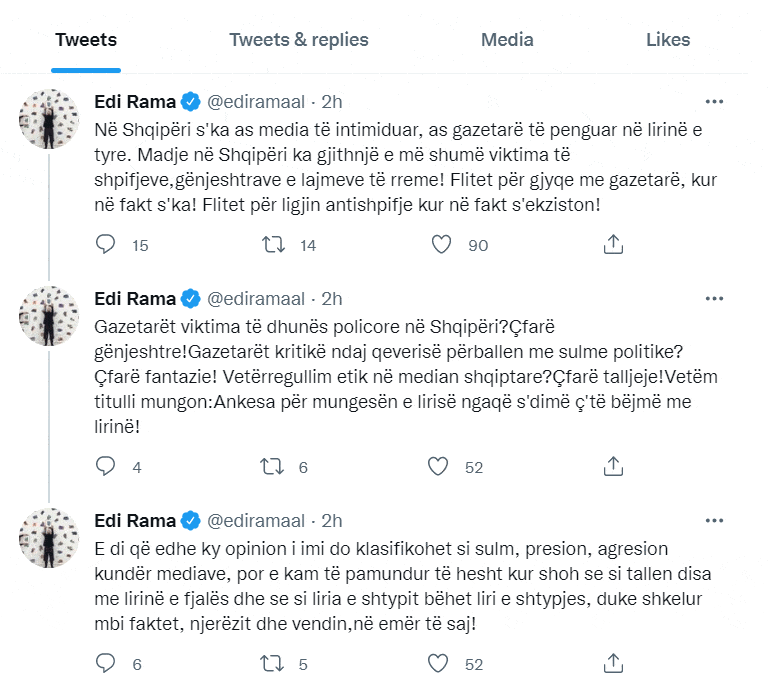Image resolution: width=768 pixels, height=684 pixels.
Task: Share the first tweet via share icon
Action: pos(615,244)
